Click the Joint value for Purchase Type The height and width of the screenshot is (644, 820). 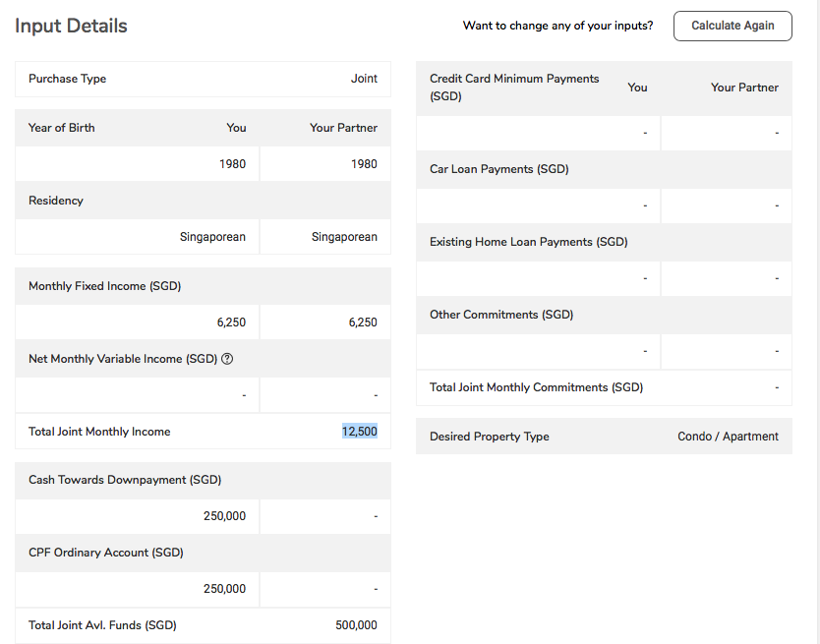point(364,79)
